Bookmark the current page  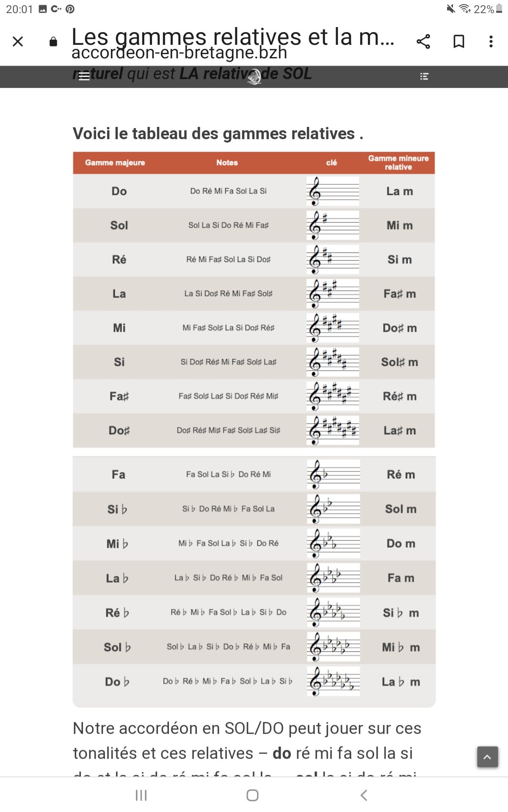(459, 41)
